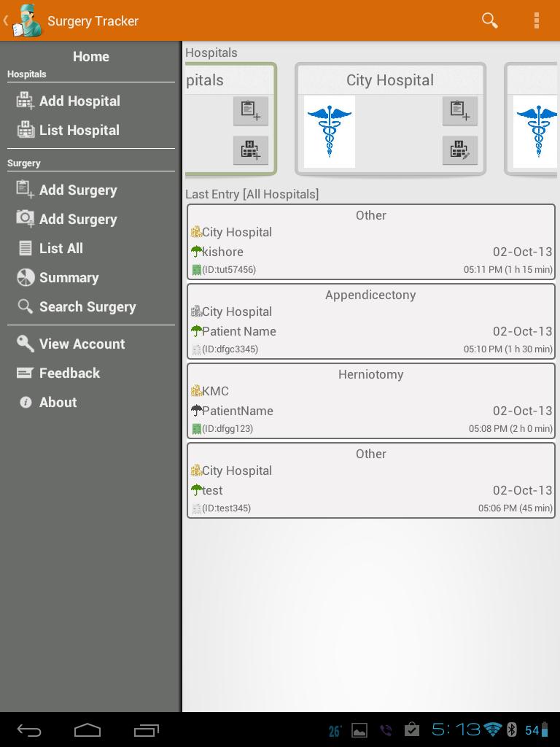Tap the green umbrella icon beside kishore
This screenshot has height=747, width=560.
(196, 251)
